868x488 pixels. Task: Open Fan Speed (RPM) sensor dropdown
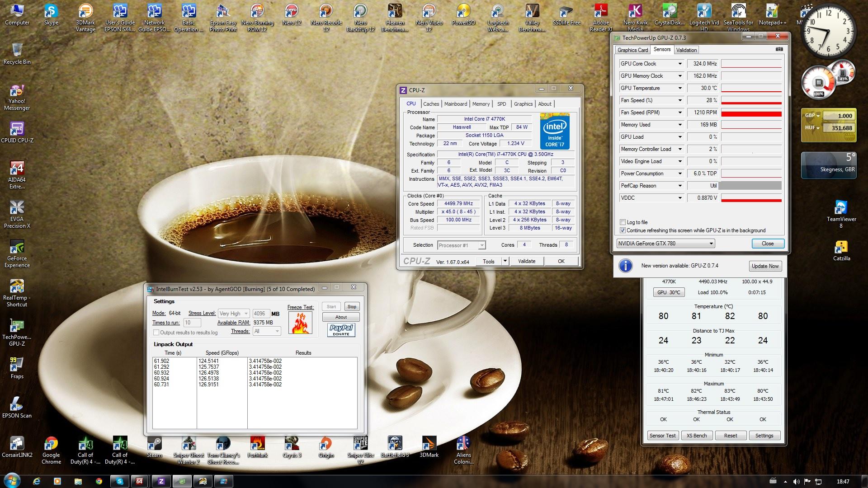tap(679, 113)
